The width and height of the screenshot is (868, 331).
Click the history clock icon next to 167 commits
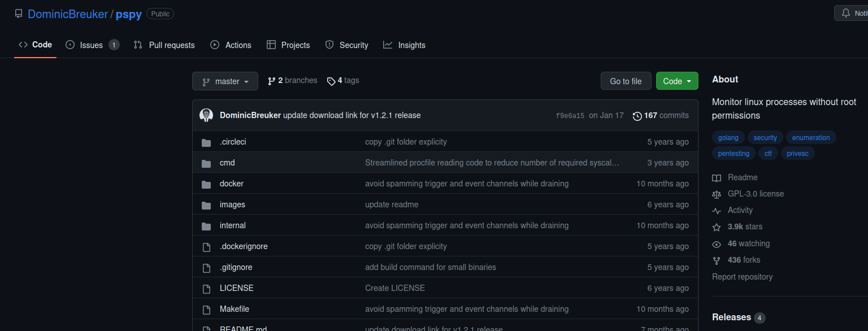[x=637, y=116]
